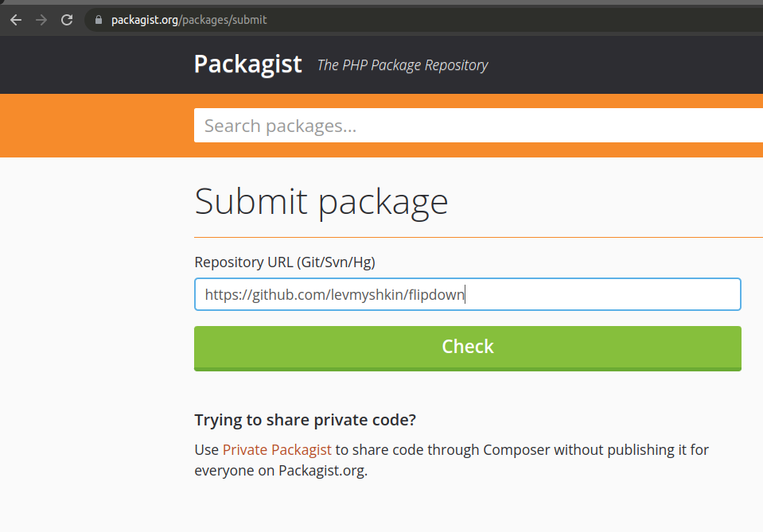Viewport: 763px width, 532px height.
Task: Open the Private Packagist link
Action: 277,449
